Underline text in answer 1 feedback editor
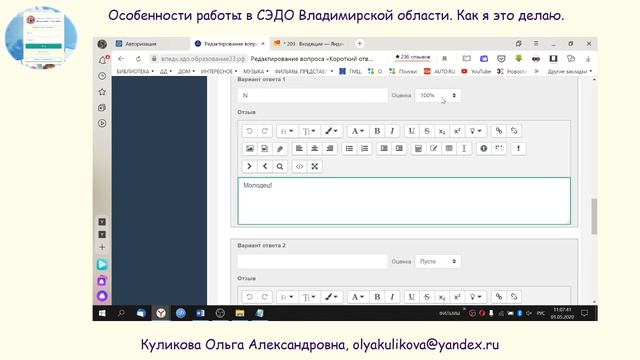Screen dimensions: 640x360 411,131
